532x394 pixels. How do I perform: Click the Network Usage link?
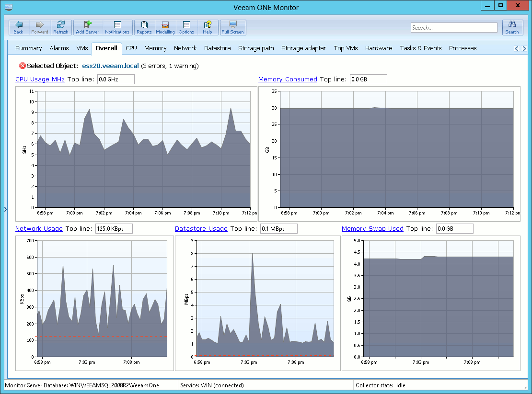39,229
